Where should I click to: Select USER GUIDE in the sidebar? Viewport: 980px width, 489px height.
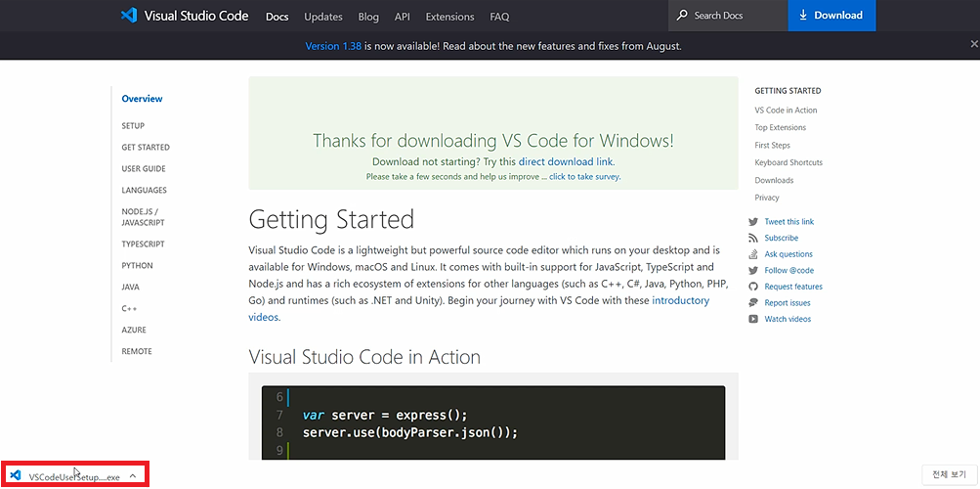(x=144, y=169)
